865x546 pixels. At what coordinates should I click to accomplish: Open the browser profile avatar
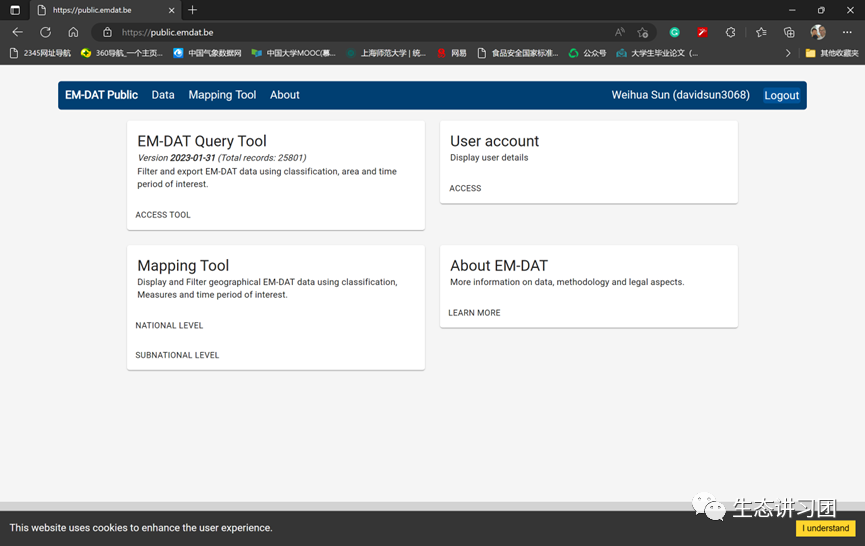(818, 32)
